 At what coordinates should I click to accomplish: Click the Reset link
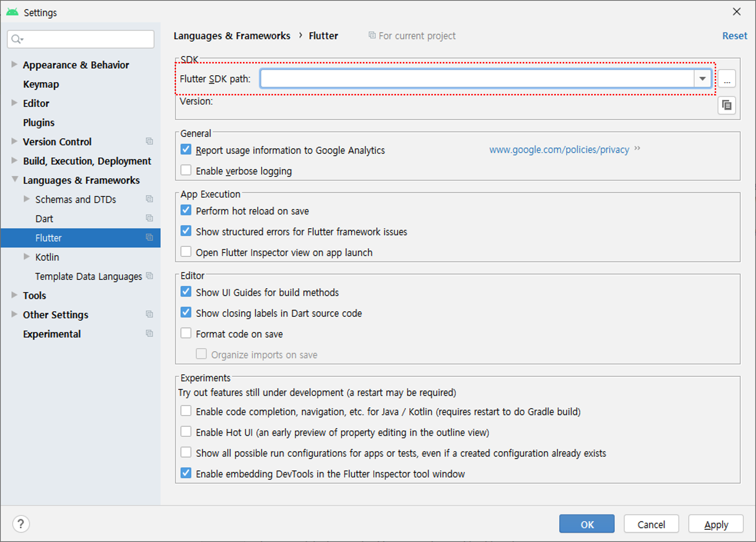click(x=734, y=36)
